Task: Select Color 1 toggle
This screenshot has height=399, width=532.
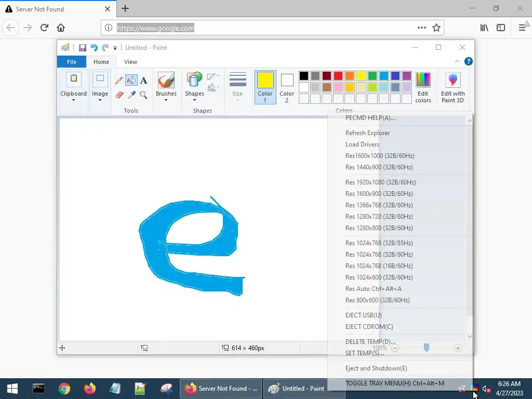Action: point(265,87)
